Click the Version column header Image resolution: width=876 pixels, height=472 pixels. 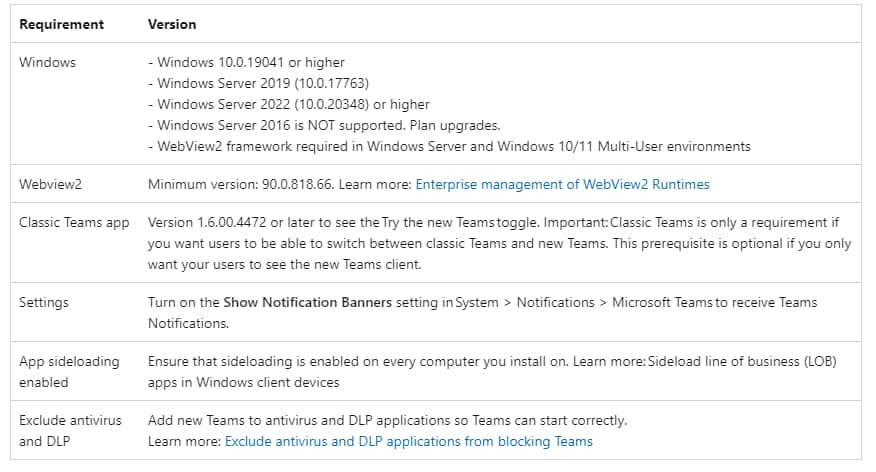coord(172,23)
